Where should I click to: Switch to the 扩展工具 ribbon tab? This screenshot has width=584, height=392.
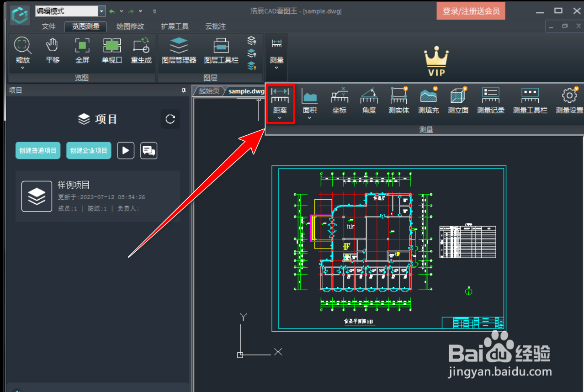tap(175, 26)
